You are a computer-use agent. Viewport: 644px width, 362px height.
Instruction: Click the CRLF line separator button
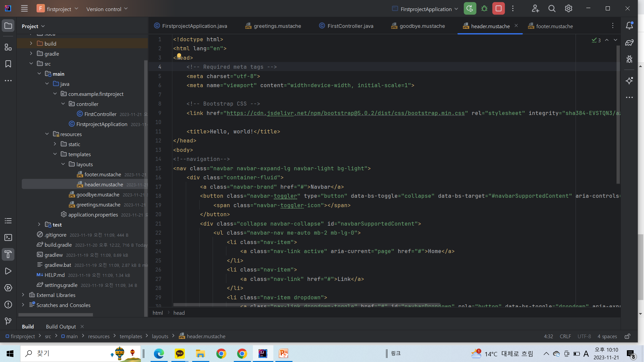(565, 336)
